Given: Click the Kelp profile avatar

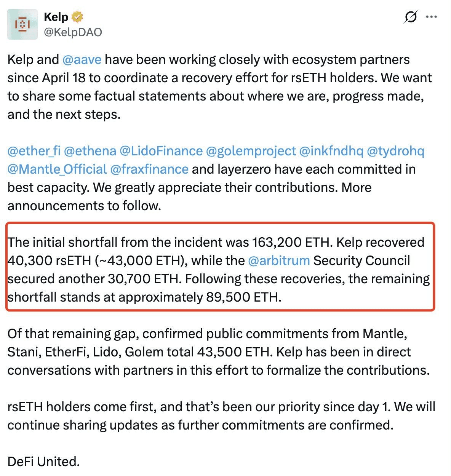Looking at the screenshot, I should coord(22,25).
